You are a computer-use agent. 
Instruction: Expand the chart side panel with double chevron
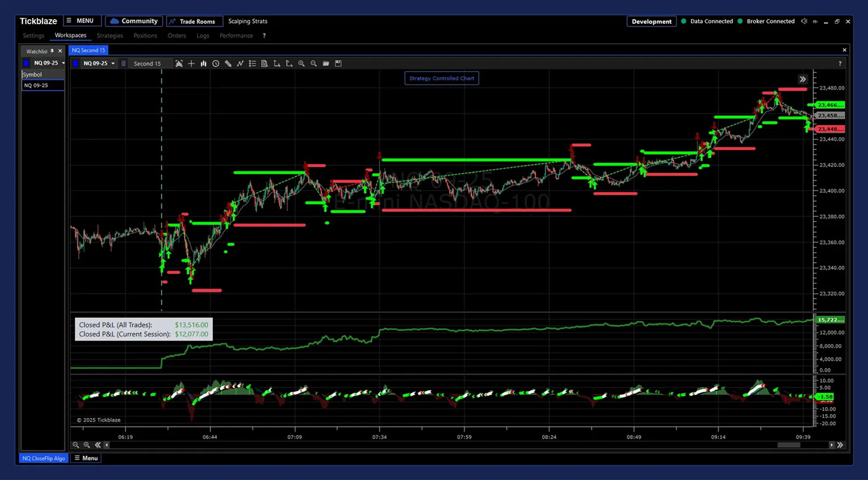tap(802, 79)
